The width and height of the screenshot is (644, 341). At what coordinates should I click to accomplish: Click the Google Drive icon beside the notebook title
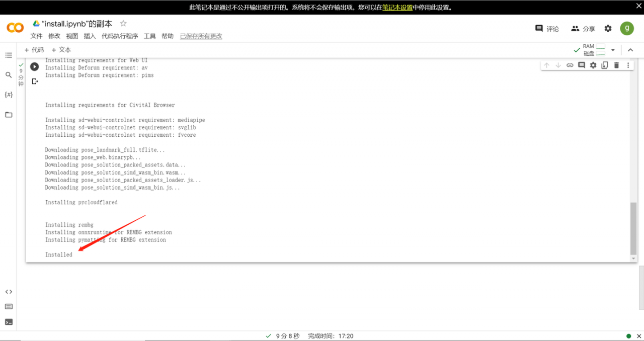tap(36, 24)
